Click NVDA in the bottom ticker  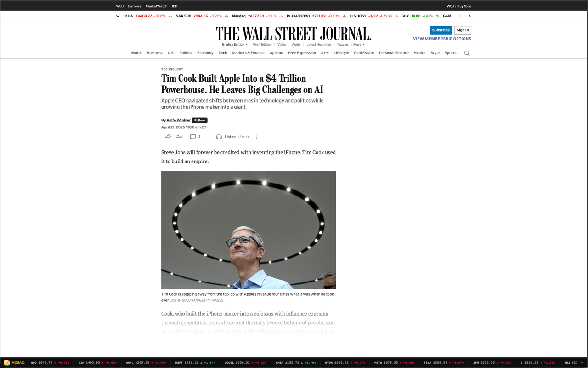click(x=345, y=362)
